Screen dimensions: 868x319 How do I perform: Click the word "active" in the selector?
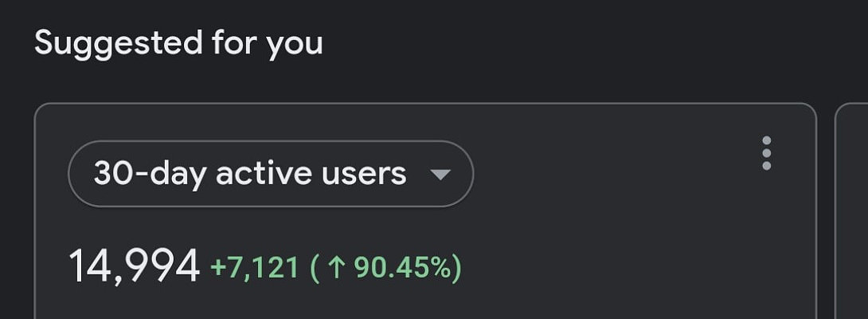click(x=268, y=173)
